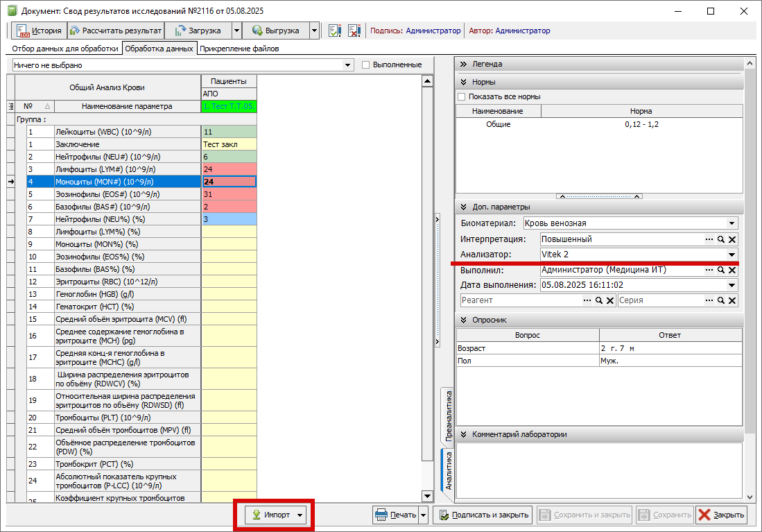The width and height of the screenshot is (762, 532).
Task: Click the table scroll down arrow
Action: click(427, 497)
